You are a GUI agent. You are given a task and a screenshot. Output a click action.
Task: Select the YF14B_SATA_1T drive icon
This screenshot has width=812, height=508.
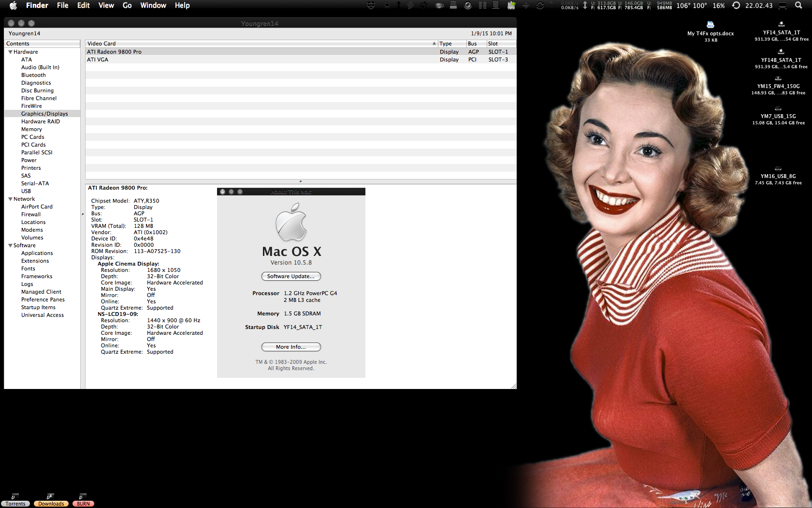pyautogui.click(x=781, y=51)
